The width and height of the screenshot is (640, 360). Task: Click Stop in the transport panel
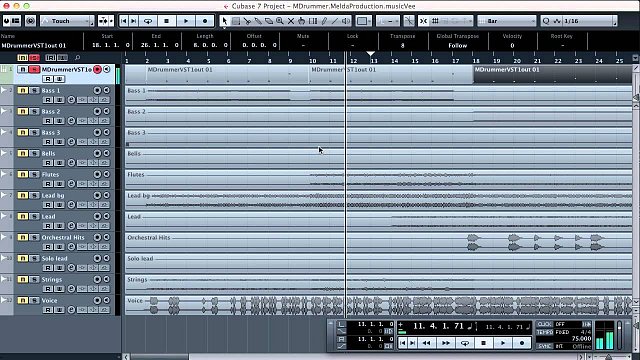pyautogui.click(x=484, y=343)
